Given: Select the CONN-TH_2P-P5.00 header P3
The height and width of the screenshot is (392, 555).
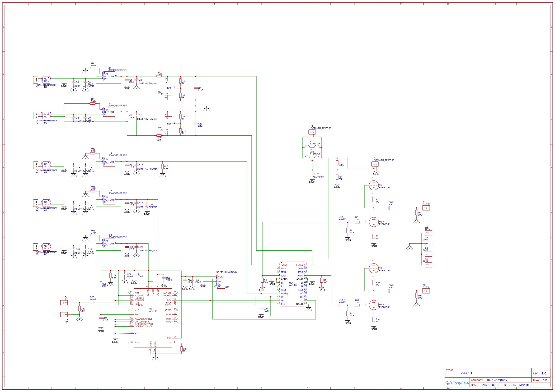Looking at the screenshot, I should click(x=312, y=133).
